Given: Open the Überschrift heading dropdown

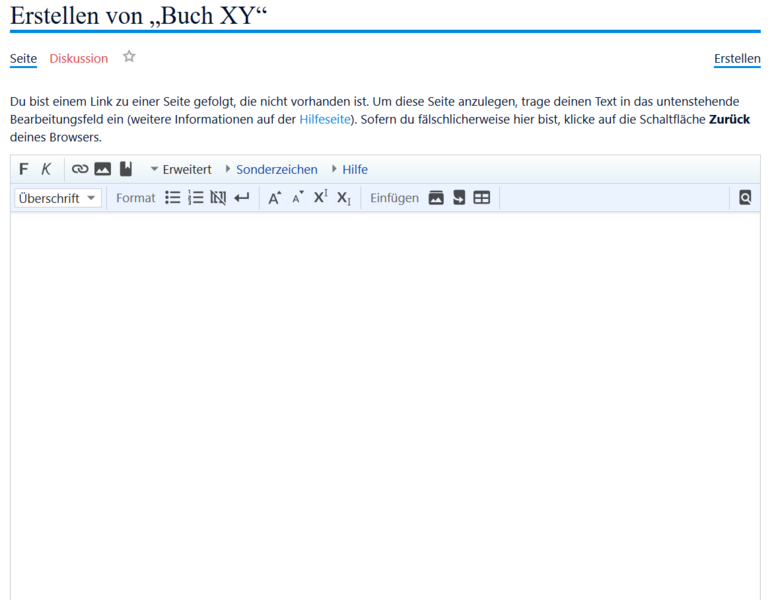Looking at the screenshot, I should tap(58, 198).
